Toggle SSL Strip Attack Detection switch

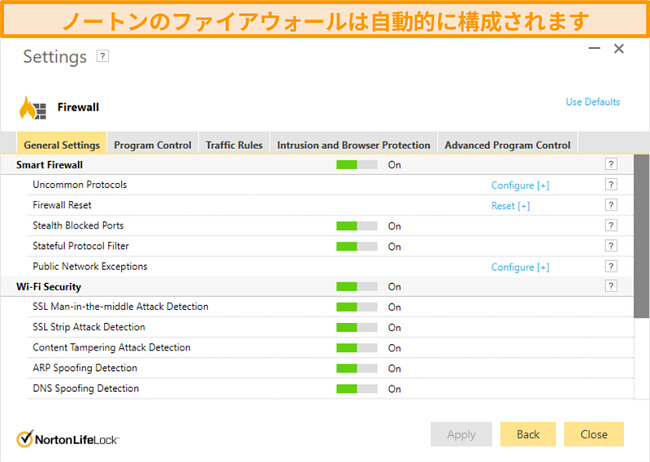tap(357, 327)
